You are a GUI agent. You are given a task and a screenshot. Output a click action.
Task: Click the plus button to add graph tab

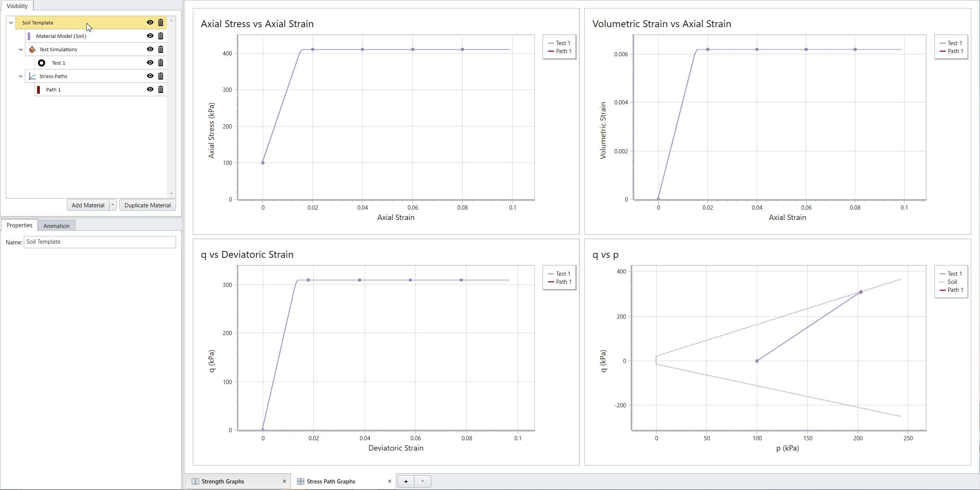tap(406, 481)
